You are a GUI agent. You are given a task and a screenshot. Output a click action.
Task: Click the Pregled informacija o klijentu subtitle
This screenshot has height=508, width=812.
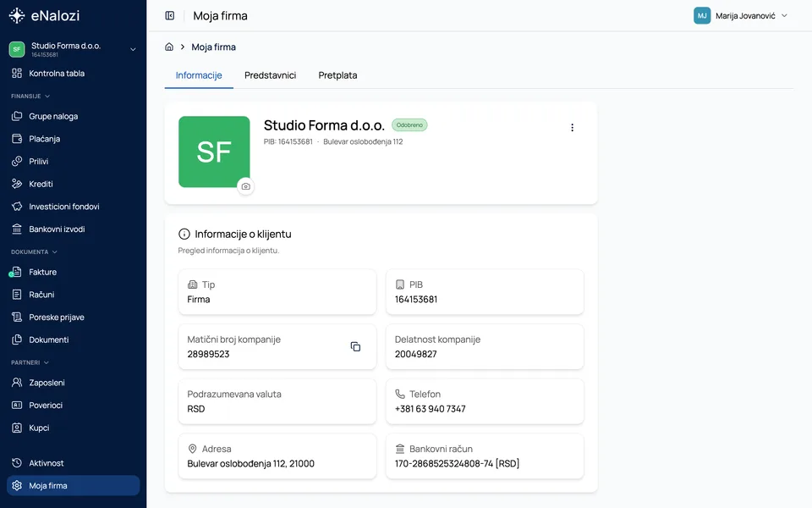tap(228, 251)
